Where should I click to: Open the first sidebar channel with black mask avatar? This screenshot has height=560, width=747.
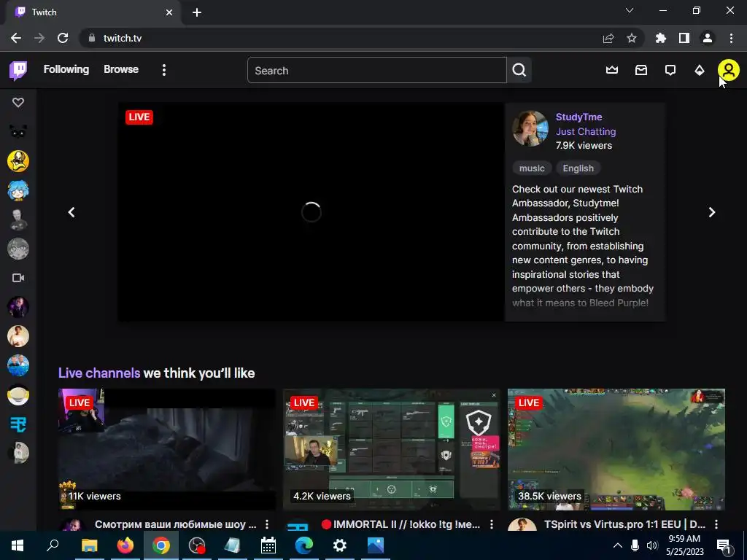18,131
